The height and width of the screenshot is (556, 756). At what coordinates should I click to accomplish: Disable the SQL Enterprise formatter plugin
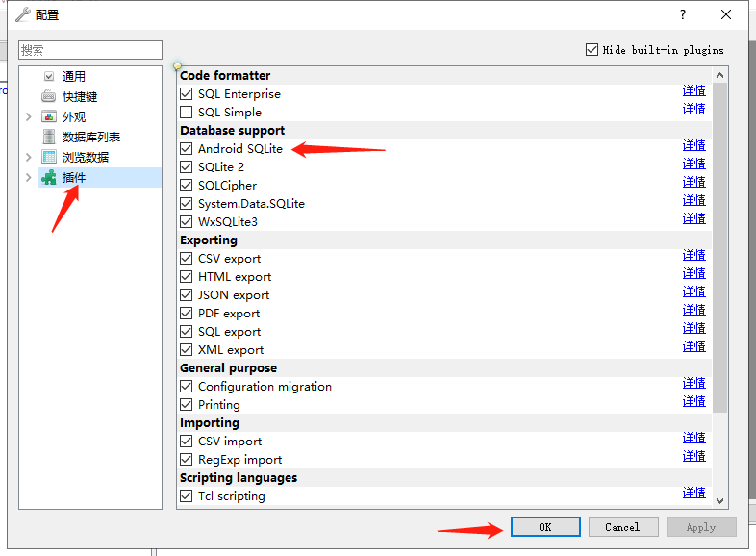coord(186,93)
